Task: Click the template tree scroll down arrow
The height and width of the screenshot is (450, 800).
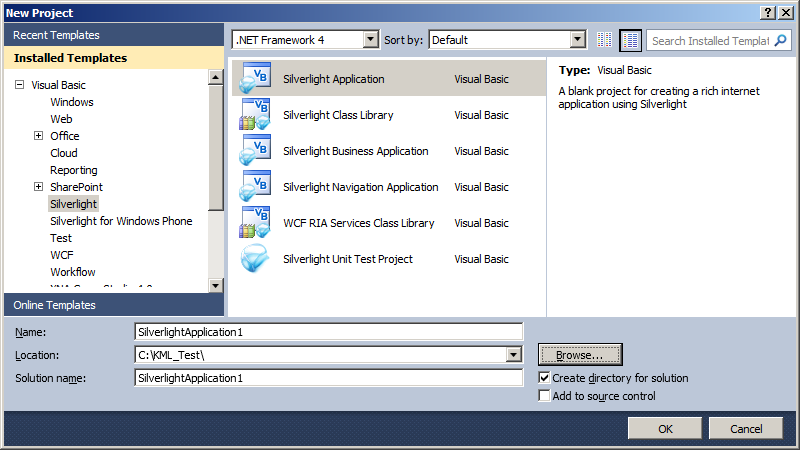Action: coord(216,286)
